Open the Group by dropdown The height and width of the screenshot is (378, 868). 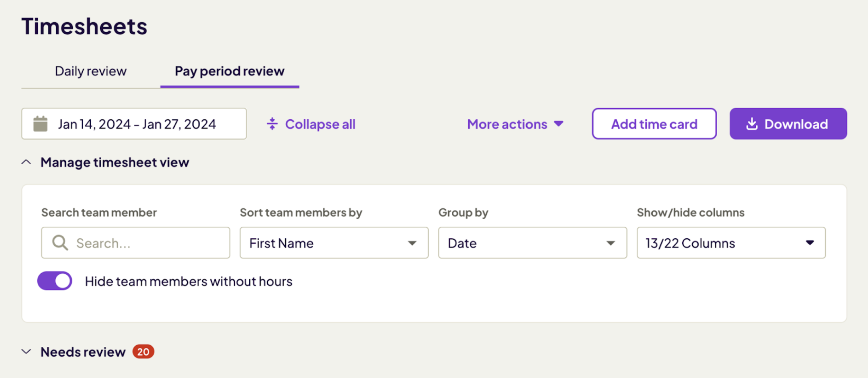click(x=532, y=243)
